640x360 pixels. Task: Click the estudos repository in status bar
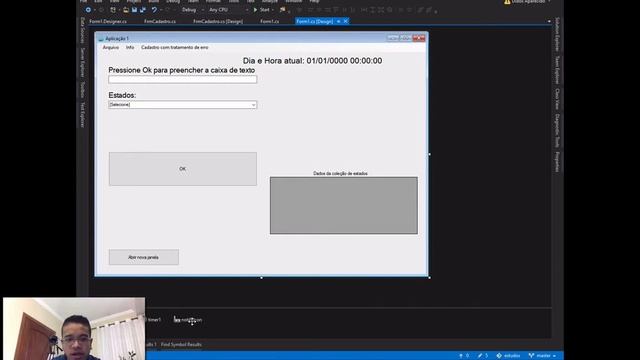click(508, 356)
